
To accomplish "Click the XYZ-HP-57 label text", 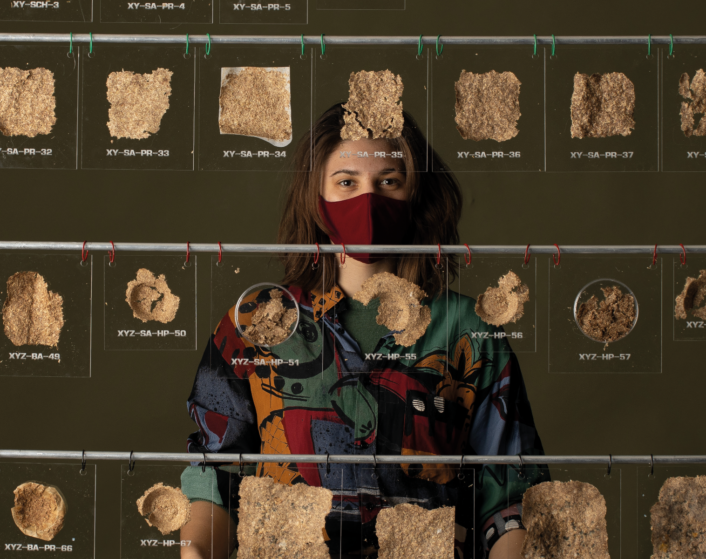I will coord(605,356).
